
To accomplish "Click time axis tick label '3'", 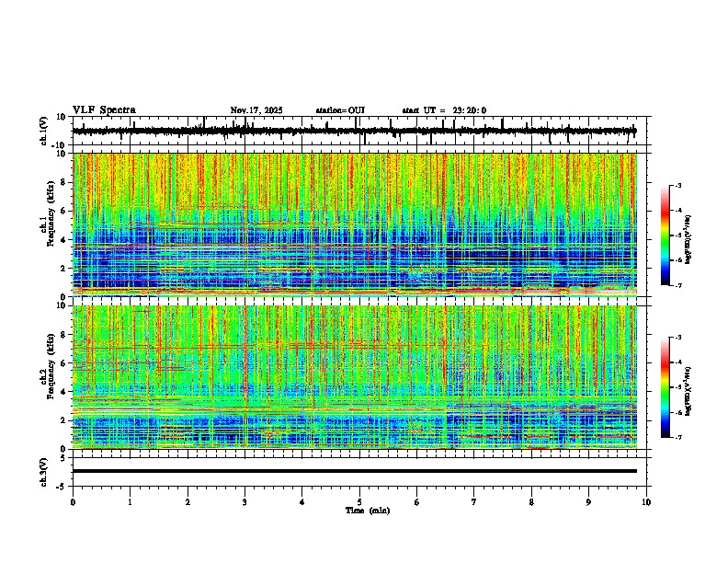I will pyautogui.click(x=245, y=502).
